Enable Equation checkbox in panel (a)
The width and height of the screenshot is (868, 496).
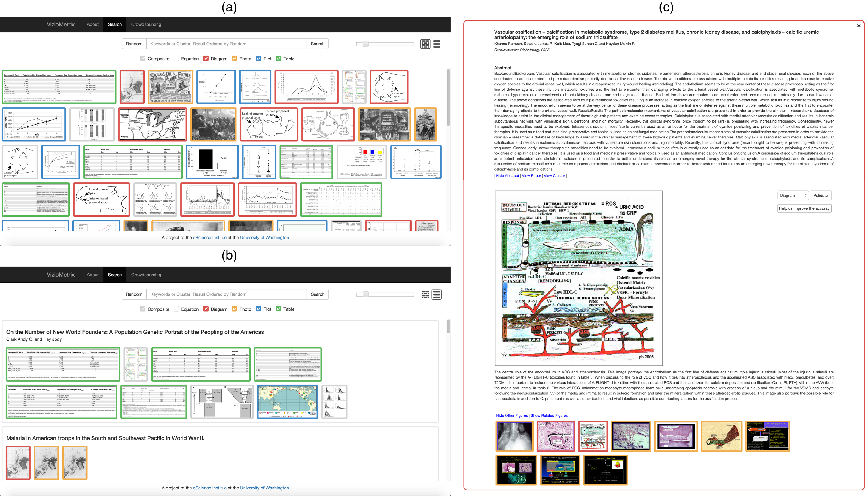[x=176, y=59]
